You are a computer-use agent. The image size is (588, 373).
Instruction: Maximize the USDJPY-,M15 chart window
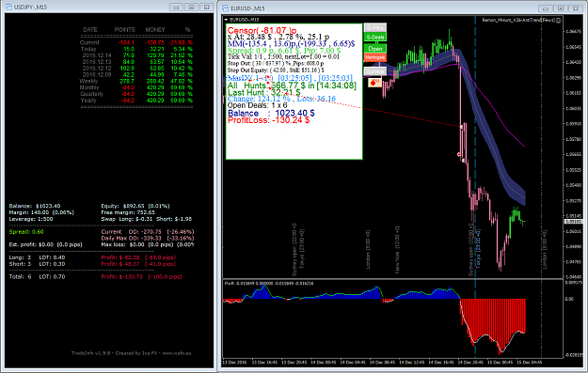(191, 8)
